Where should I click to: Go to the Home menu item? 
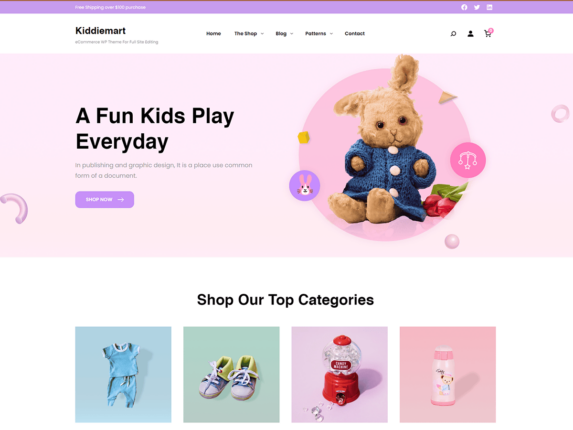[x=213, y=34]
